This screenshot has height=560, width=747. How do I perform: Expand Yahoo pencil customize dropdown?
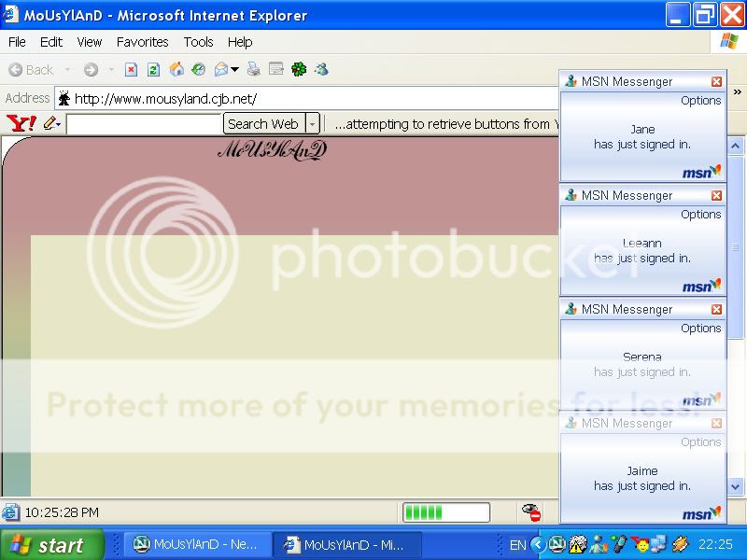pyautogui.click(x=52, y=123)
